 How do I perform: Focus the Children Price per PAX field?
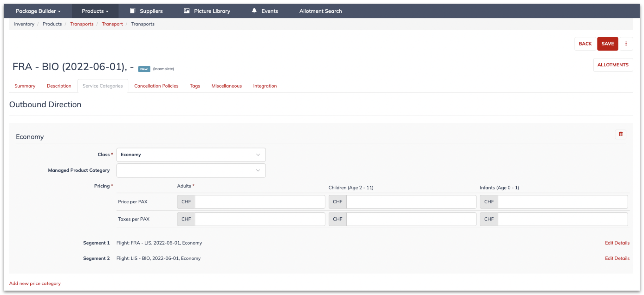pyautogui.click(x=411, y=202)
